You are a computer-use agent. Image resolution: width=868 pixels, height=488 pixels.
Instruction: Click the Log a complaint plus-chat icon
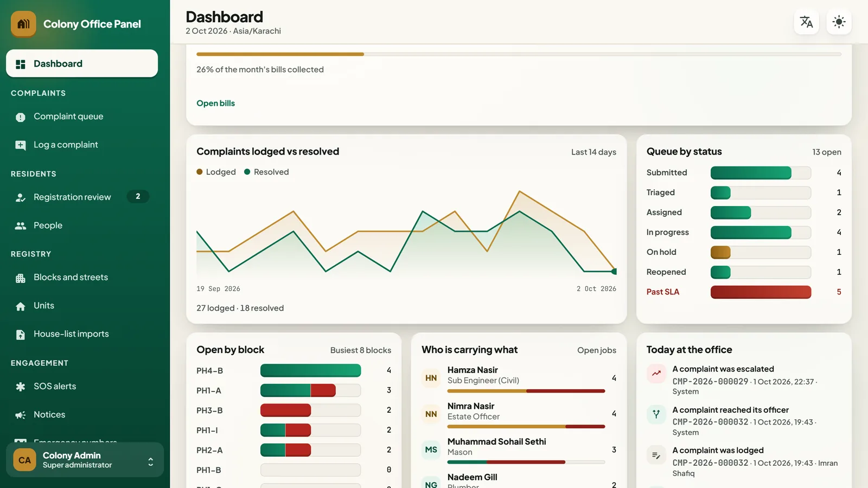coord(21,145)
